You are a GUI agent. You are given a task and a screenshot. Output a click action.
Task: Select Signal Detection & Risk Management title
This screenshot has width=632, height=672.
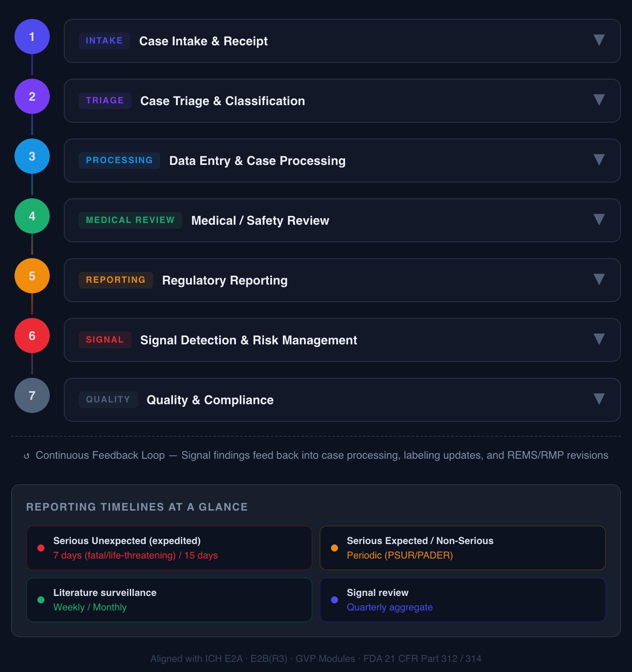[x=248, y=340]
